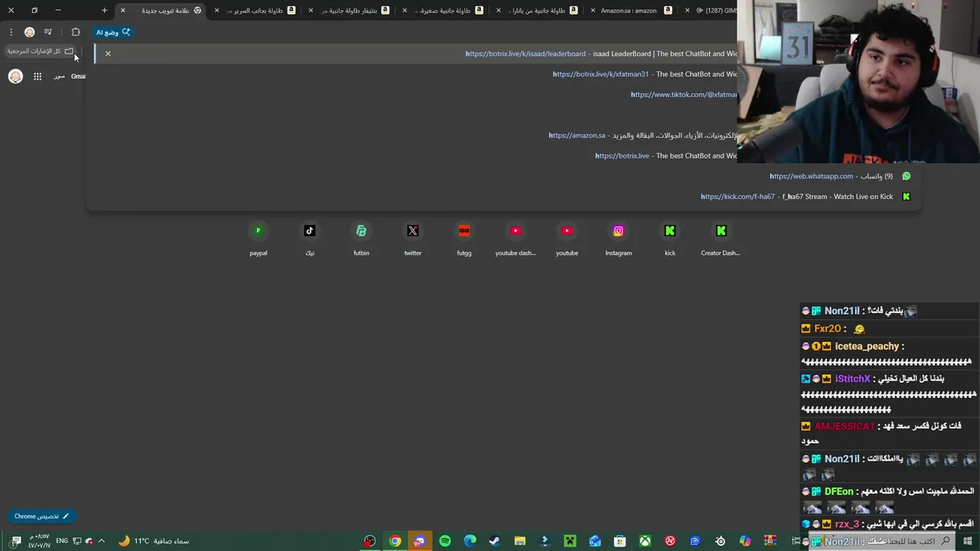Remove the isaad leaderboard suggestion
Image resolution: width=980 pixels, height=551 pixels.
[x=108, y=54]
